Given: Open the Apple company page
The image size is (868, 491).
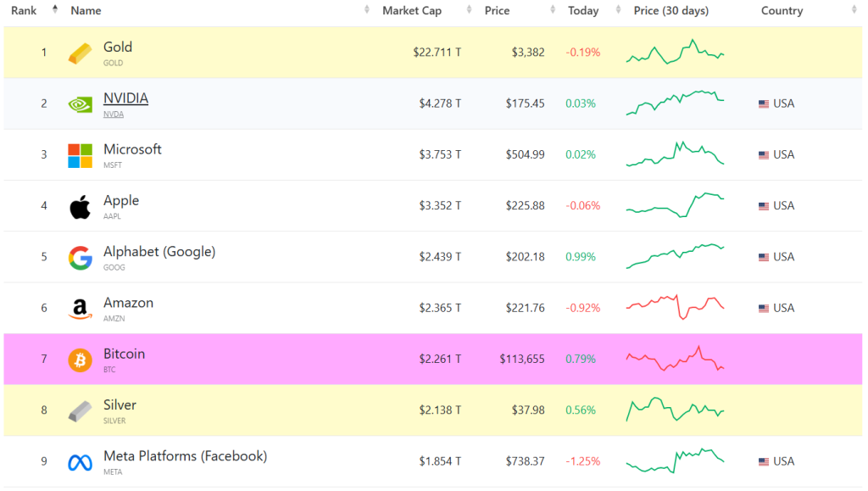Looking at the screenshot, I should pyautogui.click(x=121, y=201).
